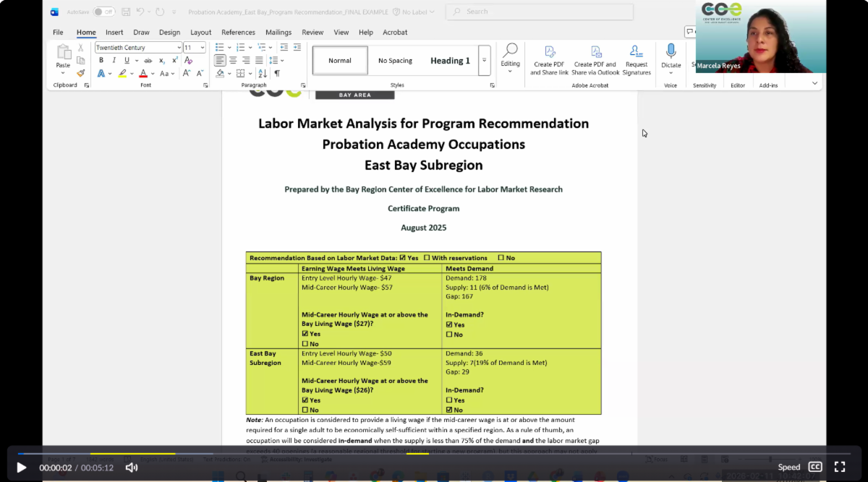This screenshot has height=482, width=868.
Task: Open the Font dialog launcher
Action: coord(205,85)
